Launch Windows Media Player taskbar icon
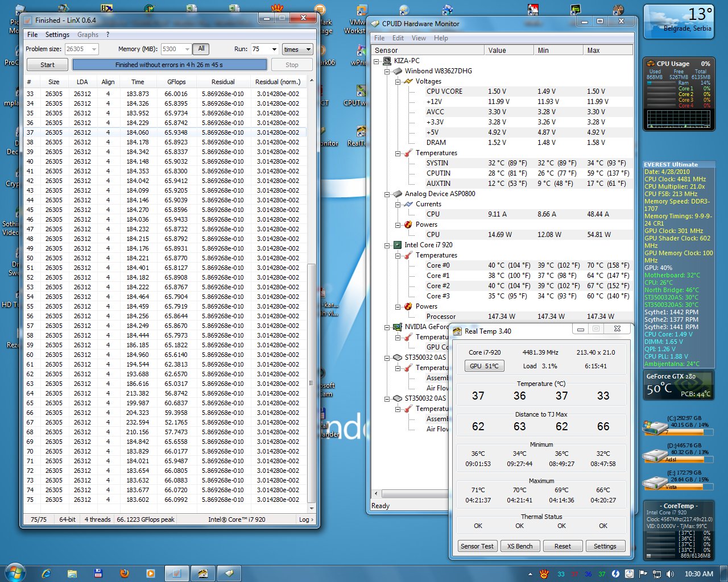Viewport: 728px width, 582px height. coord(151,573)
